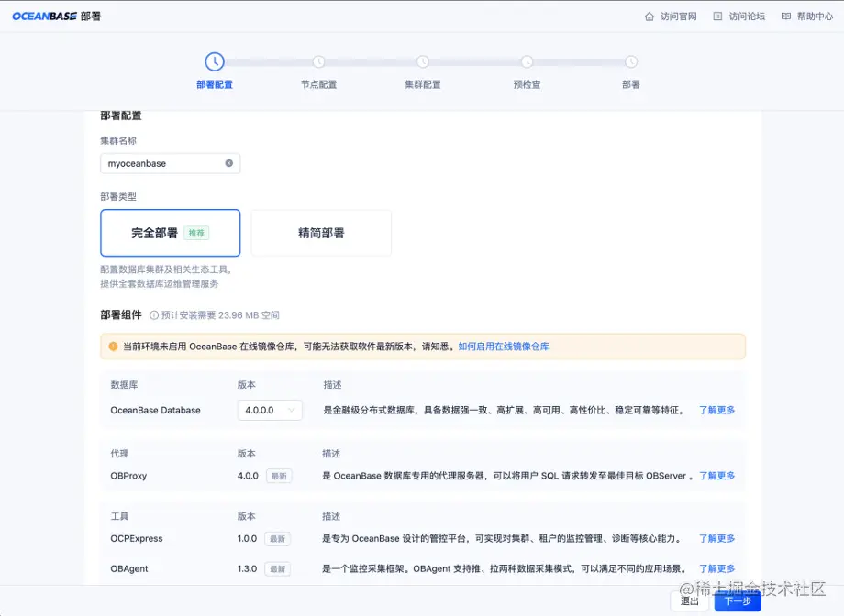Open the 如何启用在线镜像仓库 link

(504, 346)
